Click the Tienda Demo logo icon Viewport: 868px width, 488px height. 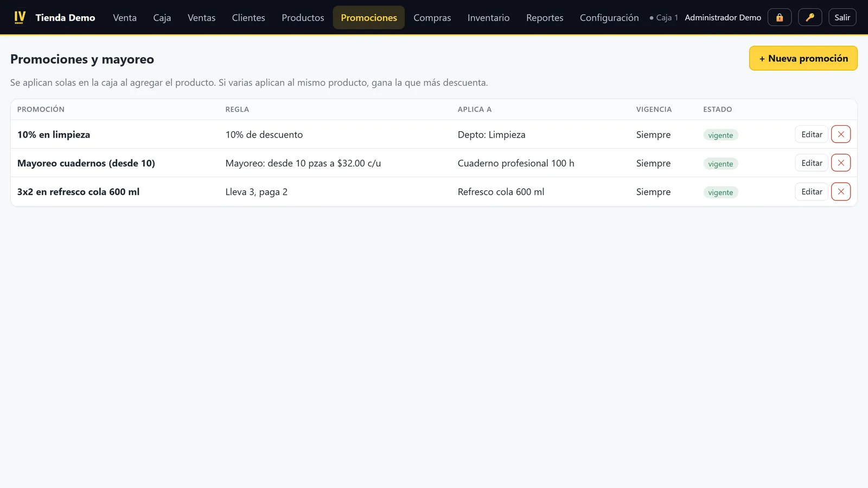20,17
